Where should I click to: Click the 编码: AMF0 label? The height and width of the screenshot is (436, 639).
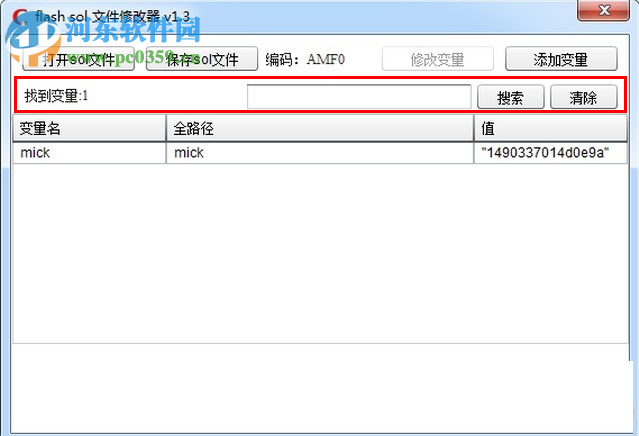pyautogui.click(x=305, y=59)
